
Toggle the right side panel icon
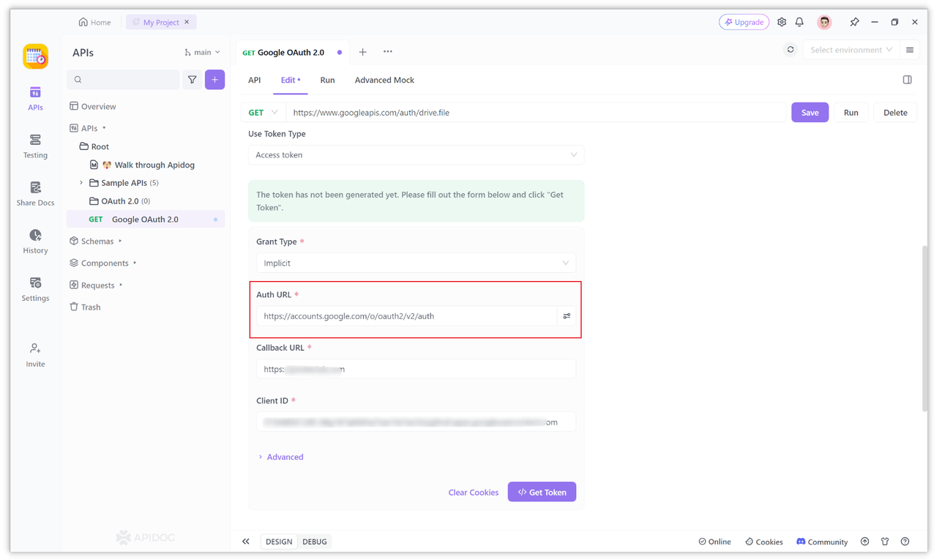point(907,80)
